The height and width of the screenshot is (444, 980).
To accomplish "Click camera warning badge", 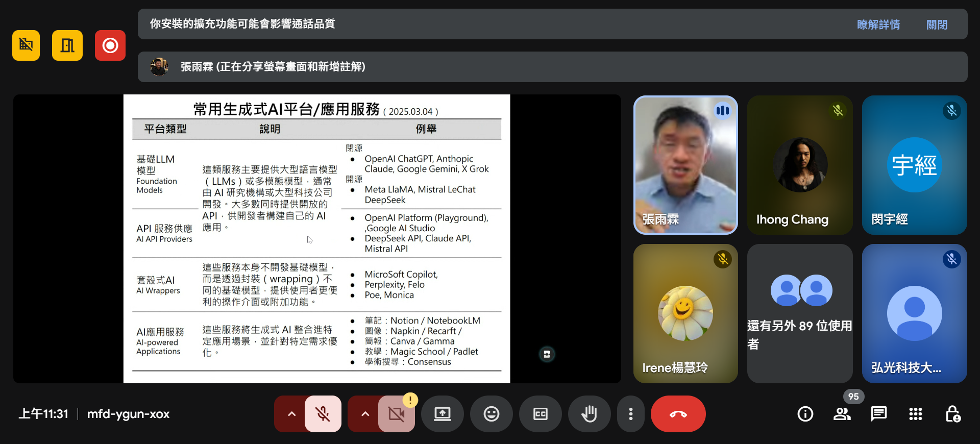I will 410,400.
